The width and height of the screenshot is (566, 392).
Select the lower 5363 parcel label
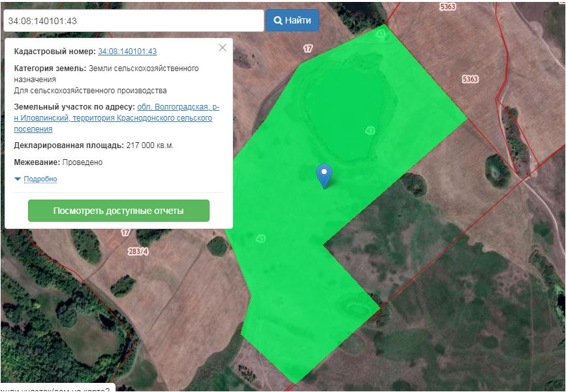pyautogui.click(x=469, y=79)
